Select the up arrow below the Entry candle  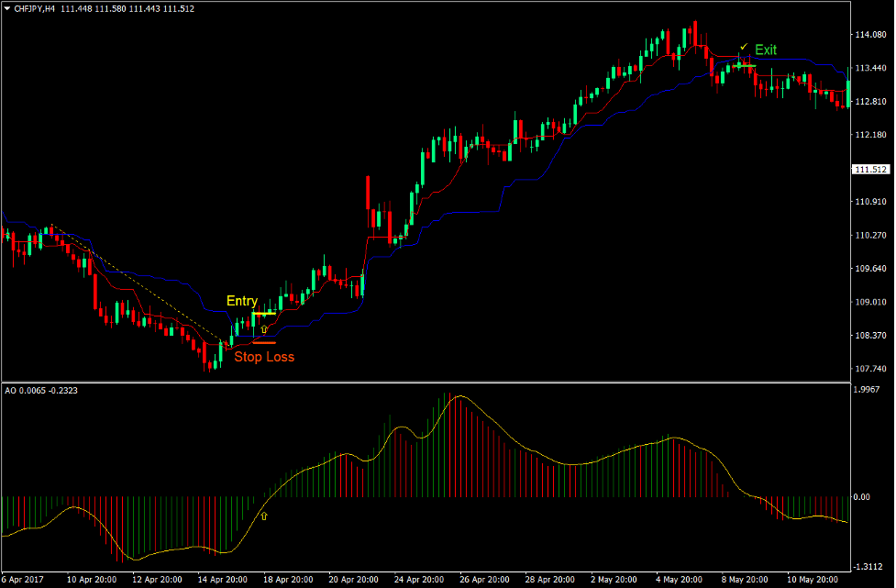pyautogui.click(x=264, y=327)
